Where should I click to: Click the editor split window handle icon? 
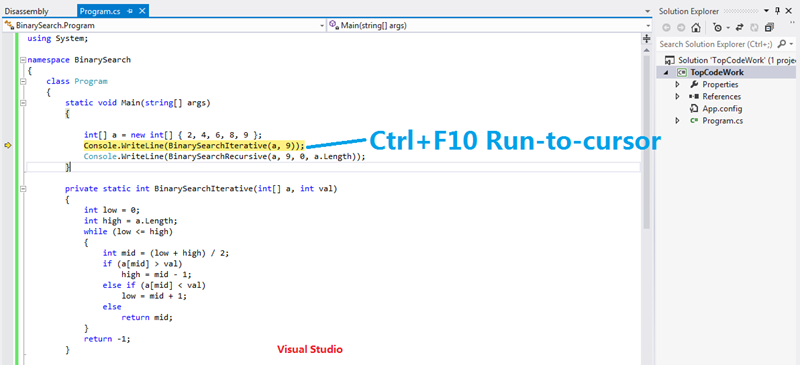tap(646, 38)
